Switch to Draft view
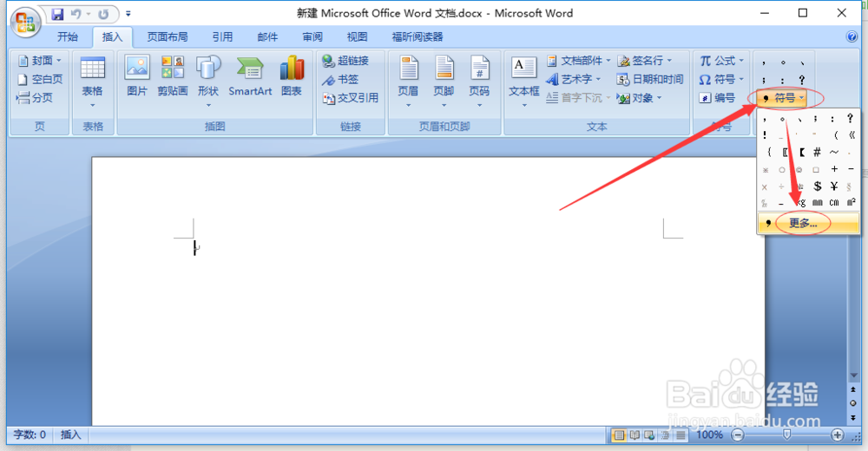Viewport: 868px width, 451px height. click(680, 435)
